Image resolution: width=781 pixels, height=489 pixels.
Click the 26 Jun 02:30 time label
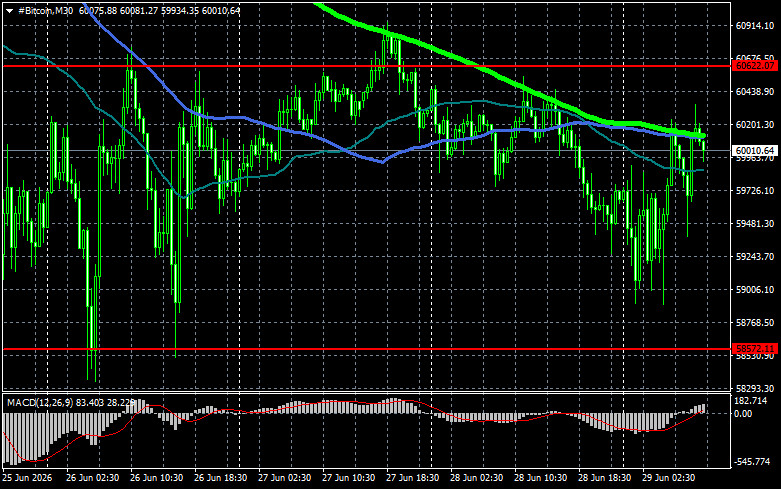tap(93, 478)
